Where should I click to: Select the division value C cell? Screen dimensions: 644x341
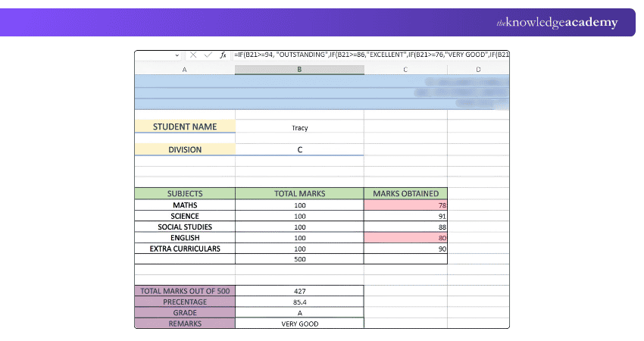300,149
